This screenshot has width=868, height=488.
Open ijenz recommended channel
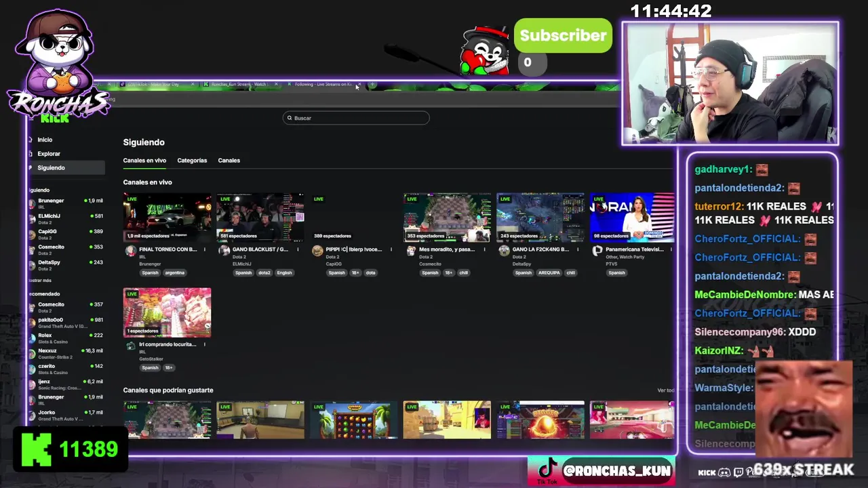point(66,384)
